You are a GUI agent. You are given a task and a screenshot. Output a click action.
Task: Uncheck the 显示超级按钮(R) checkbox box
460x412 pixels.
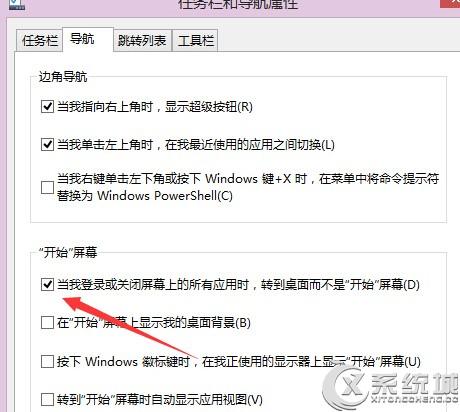(47, 107)
